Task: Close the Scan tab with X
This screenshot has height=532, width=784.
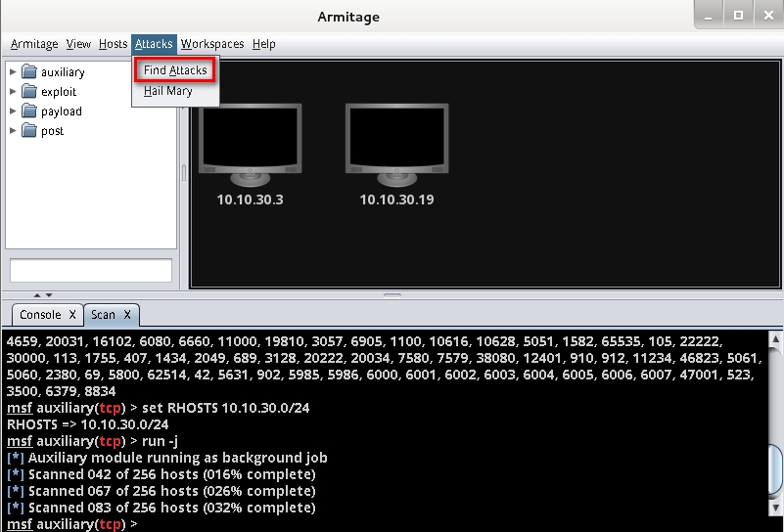Action: click(x=127, y=315)
